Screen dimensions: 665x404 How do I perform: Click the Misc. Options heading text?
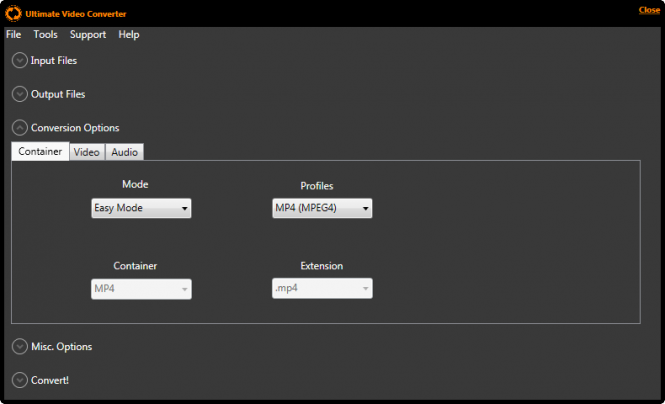coord(61,346)
